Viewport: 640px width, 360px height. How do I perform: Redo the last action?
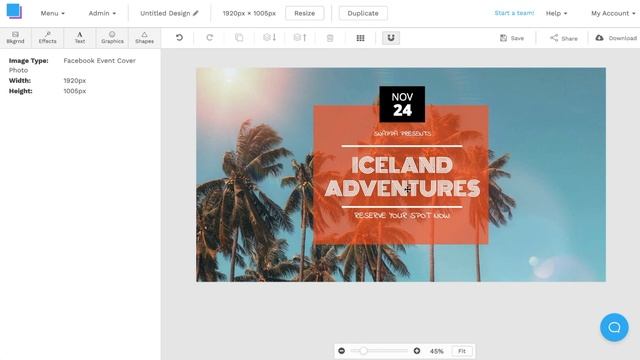(209, 38)
